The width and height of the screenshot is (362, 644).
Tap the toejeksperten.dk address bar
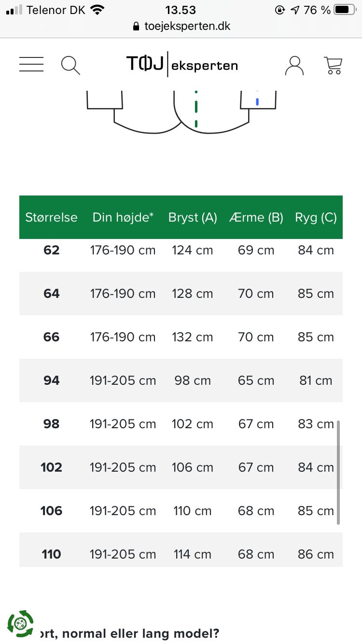point(187,26)
